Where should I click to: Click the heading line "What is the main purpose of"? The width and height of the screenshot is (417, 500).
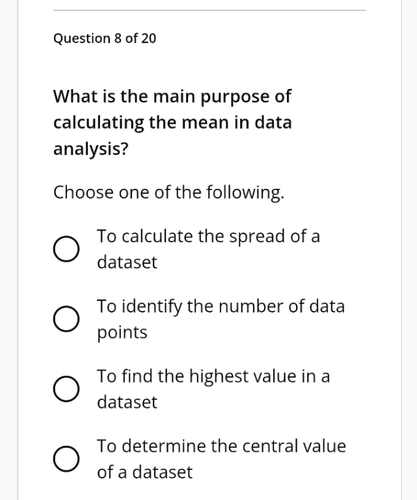pyautogui.click(x=172, y=97)
